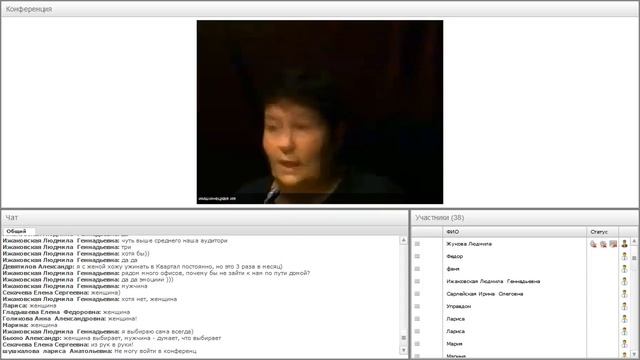Click user avatar icon for Ижаковская Людмила Геннадьевна
Viewport: 640px width, 360px height.
point(624,281)
